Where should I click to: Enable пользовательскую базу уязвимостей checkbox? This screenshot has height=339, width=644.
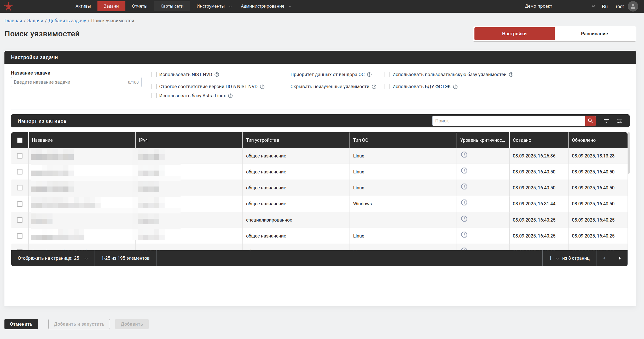(x=387, y=75)
